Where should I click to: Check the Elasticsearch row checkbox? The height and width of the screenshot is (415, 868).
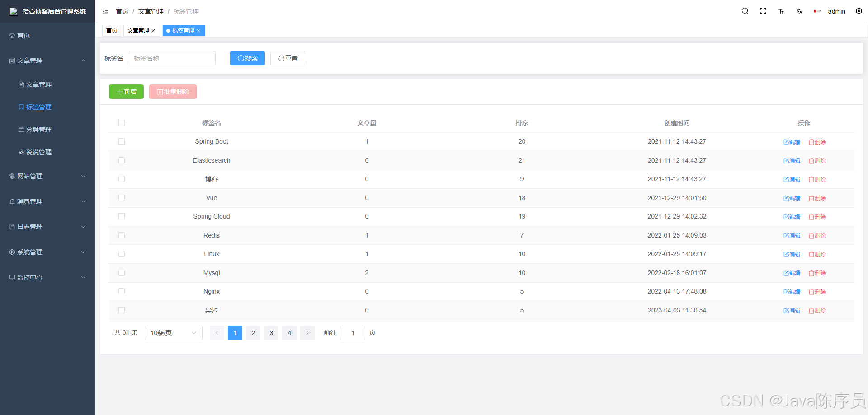coord(122,160)
